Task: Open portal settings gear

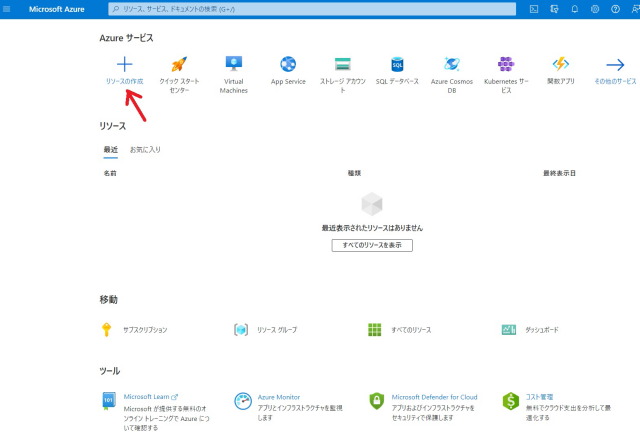Action: click(595, 9)
